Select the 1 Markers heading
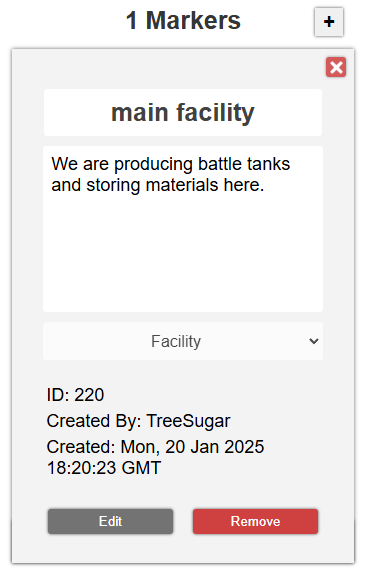 tap(183, 20)
